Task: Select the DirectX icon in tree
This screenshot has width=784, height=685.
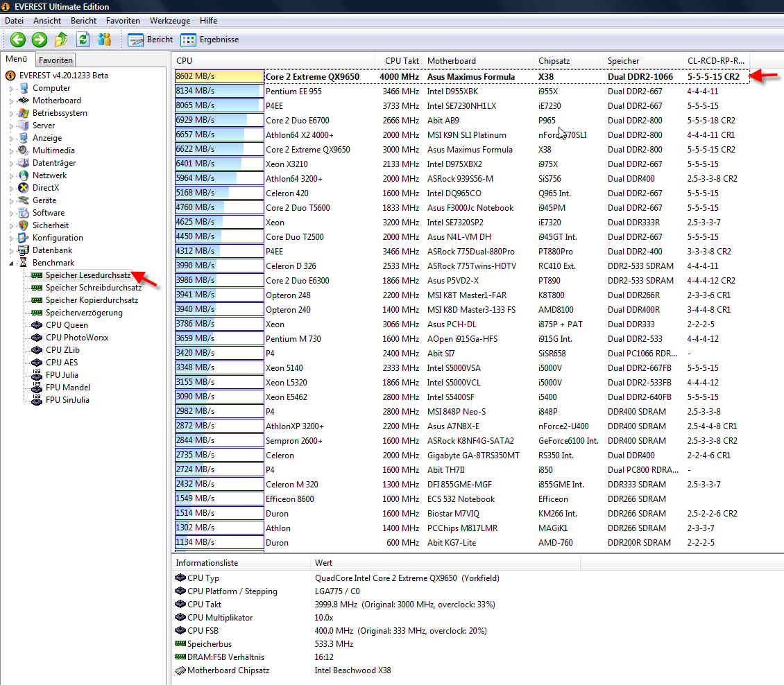Action: [23, 188]
